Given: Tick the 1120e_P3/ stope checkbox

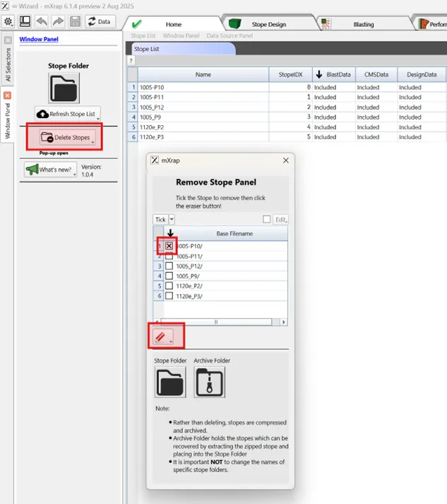Looking at the screenshot, I should point(169,296).
